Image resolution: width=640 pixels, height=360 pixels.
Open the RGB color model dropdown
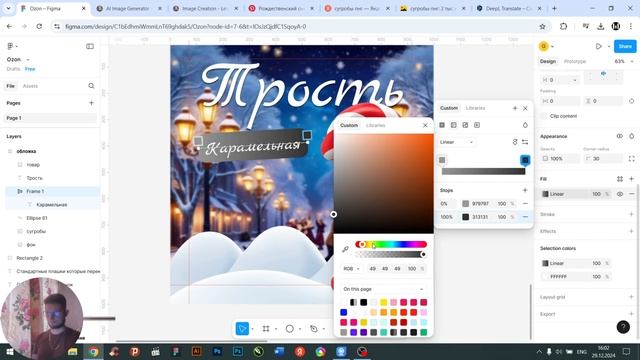[x=351, y=269]
